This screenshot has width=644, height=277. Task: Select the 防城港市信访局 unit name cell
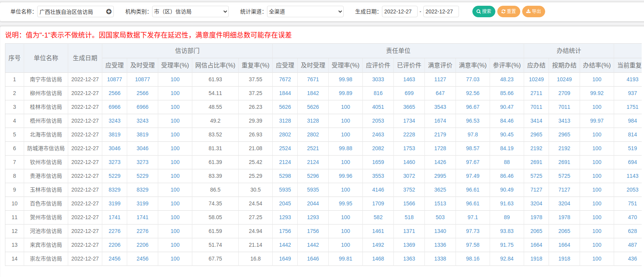pos(46,148)
